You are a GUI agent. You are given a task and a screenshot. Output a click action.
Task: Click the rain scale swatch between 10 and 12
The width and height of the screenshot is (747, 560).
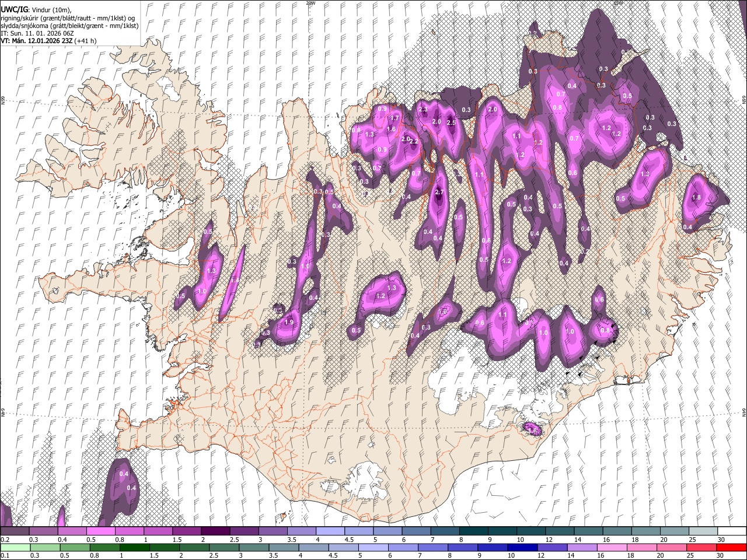pos(523,547)
